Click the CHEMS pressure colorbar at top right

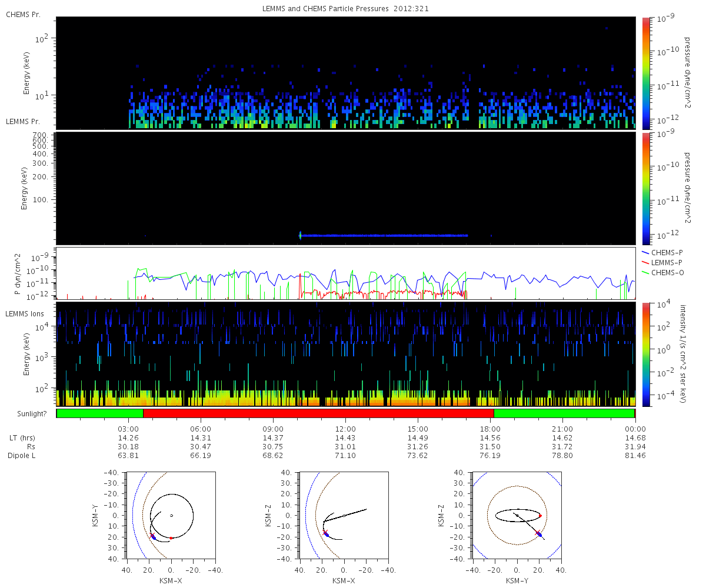[x=645, y=72]
